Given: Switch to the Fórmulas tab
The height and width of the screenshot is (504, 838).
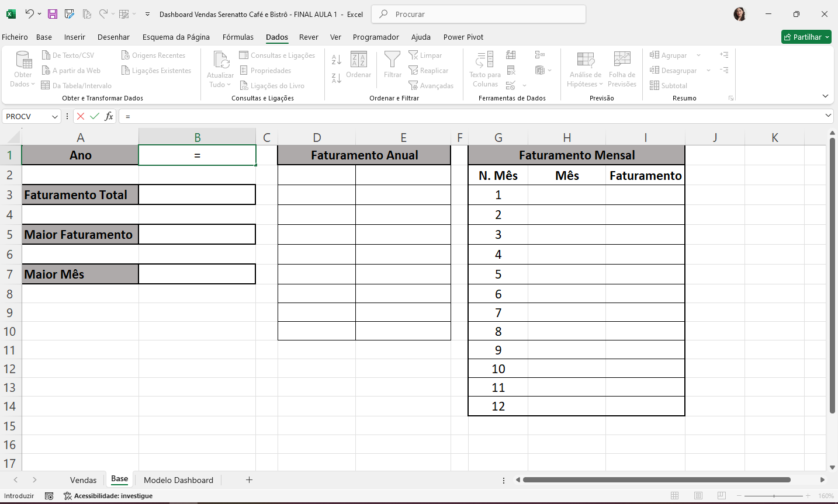Looking at the screenshot, I should (x=238, y=37).
